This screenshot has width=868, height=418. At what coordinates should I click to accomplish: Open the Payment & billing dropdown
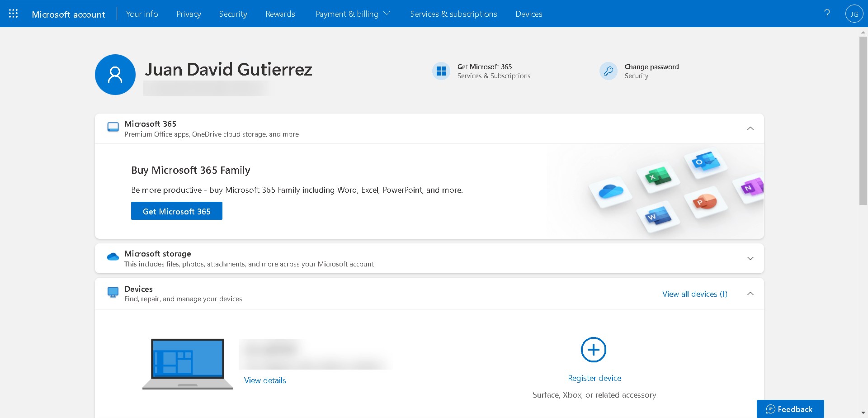[x=353, y=14]
